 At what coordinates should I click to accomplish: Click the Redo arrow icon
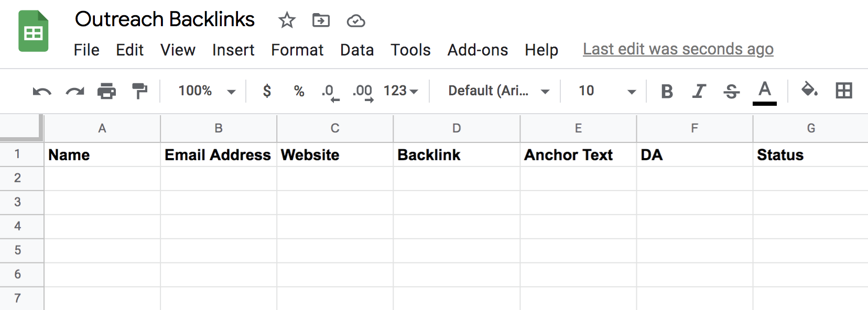click(x=75, y=92)
